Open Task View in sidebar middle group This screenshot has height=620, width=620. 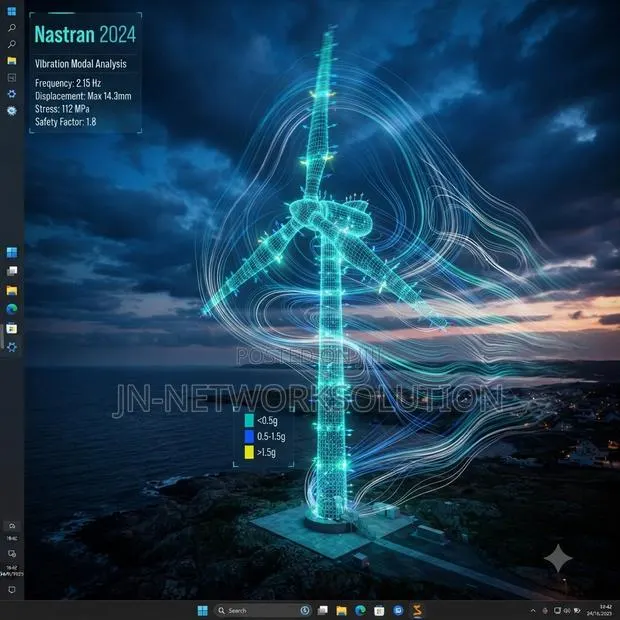12,271
